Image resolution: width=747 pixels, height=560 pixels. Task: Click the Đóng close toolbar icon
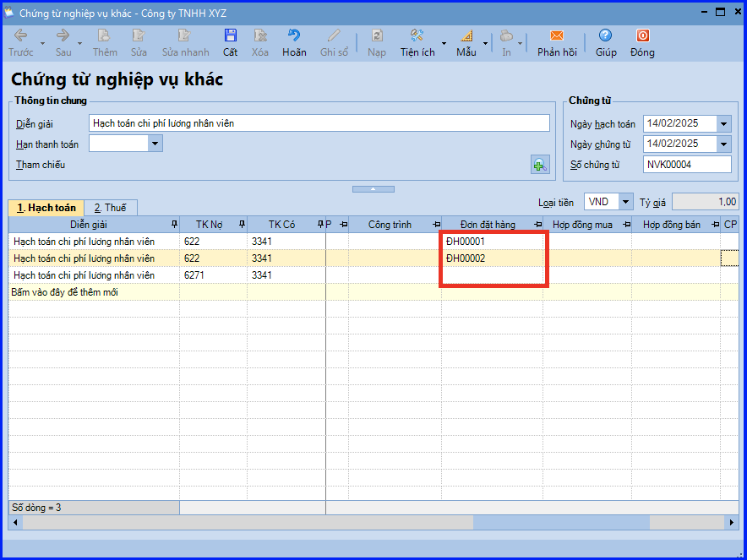(642, 35)
